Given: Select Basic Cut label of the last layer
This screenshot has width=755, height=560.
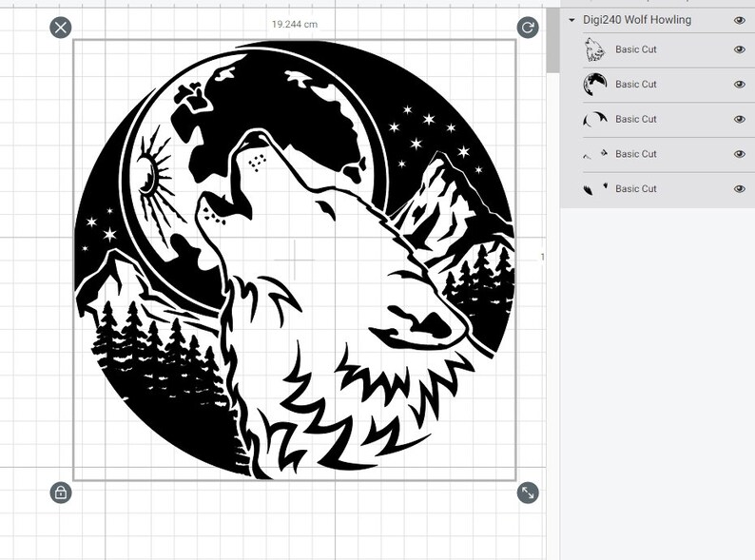Looking at the screenshot, I should [635, 189].
